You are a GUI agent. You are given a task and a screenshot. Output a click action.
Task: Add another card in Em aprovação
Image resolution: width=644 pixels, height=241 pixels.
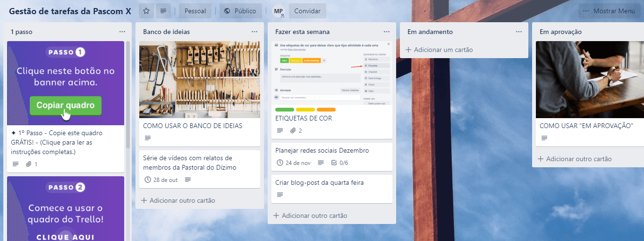(x=575, y=159)
